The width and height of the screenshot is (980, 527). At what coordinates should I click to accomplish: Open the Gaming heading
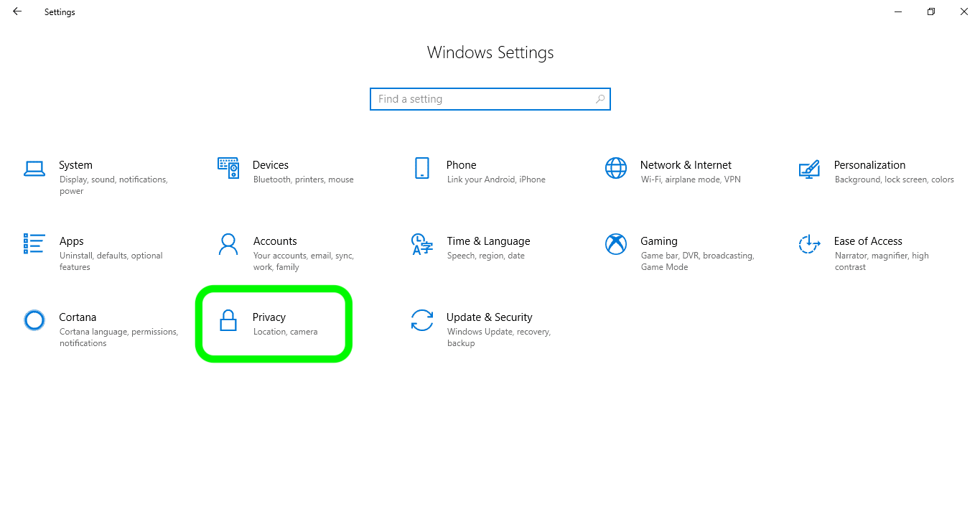(x=659, y=241)
